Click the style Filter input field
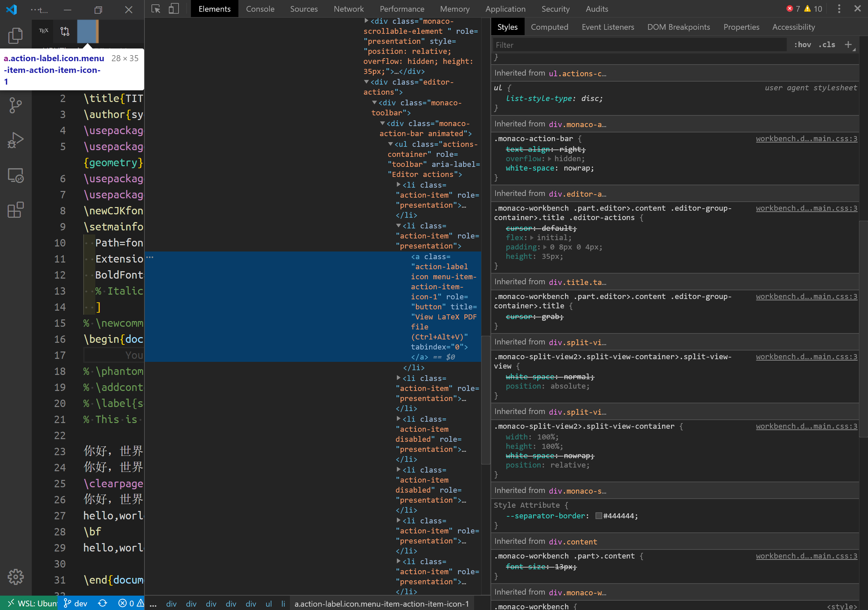 [x=639, y=44]
